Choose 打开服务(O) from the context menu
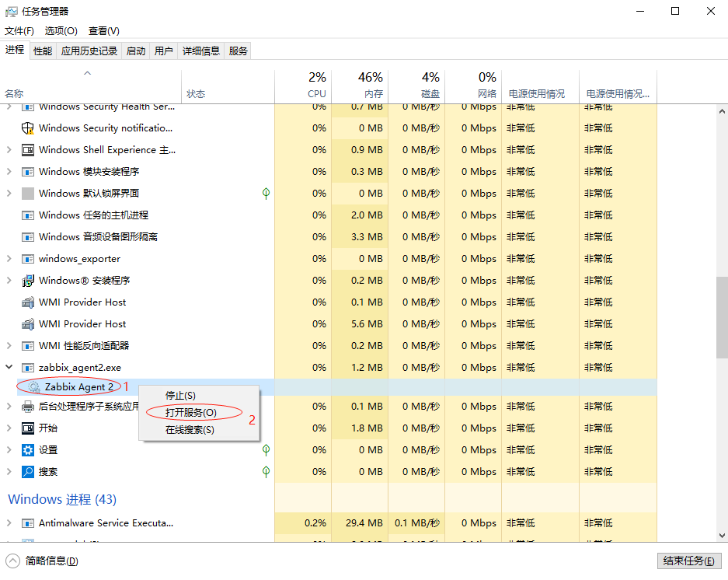This screenshot has height=580, width=728. pos(191,413)
